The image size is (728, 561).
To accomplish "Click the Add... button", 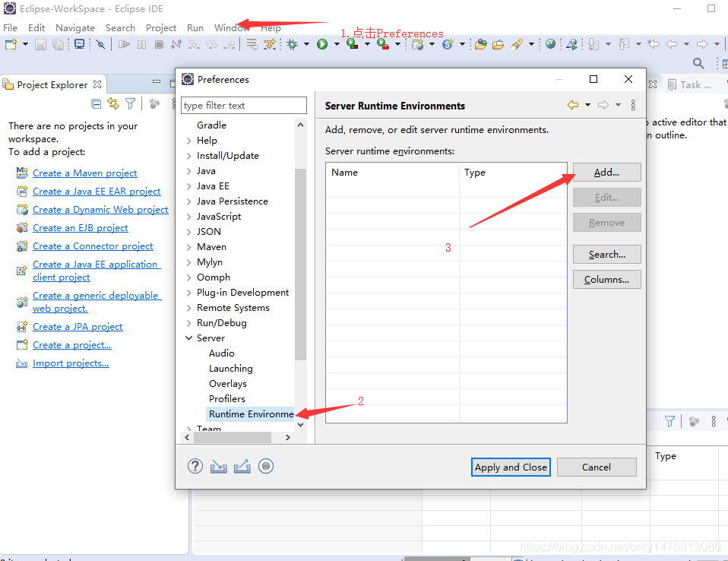I will [x=607, y=173].
